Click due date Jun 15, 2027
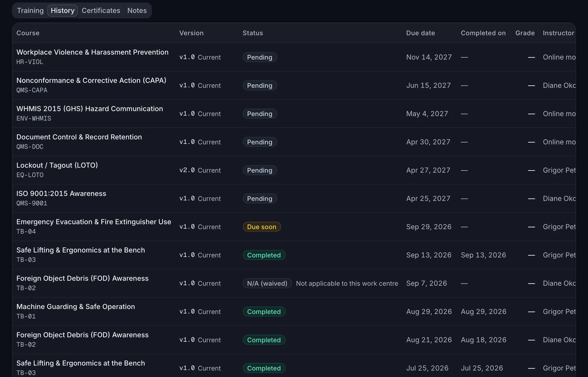 (428, 85)
